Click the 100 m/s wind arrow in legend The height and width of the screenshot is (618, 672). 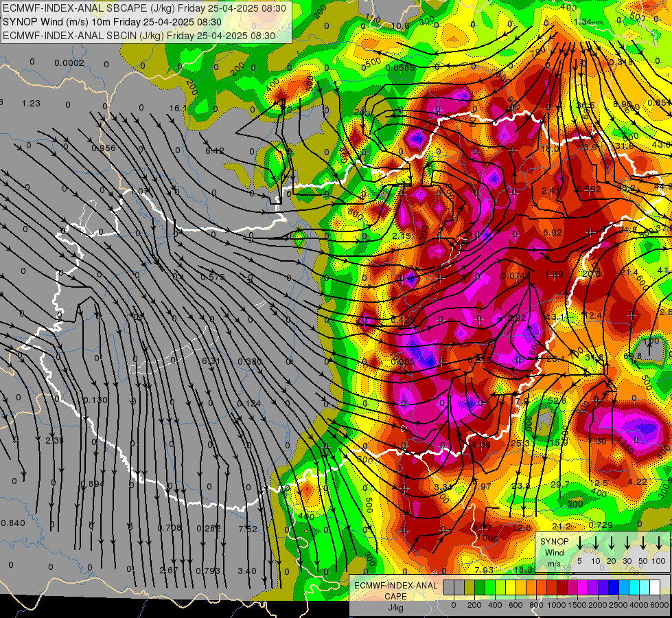tap(659, 543)
